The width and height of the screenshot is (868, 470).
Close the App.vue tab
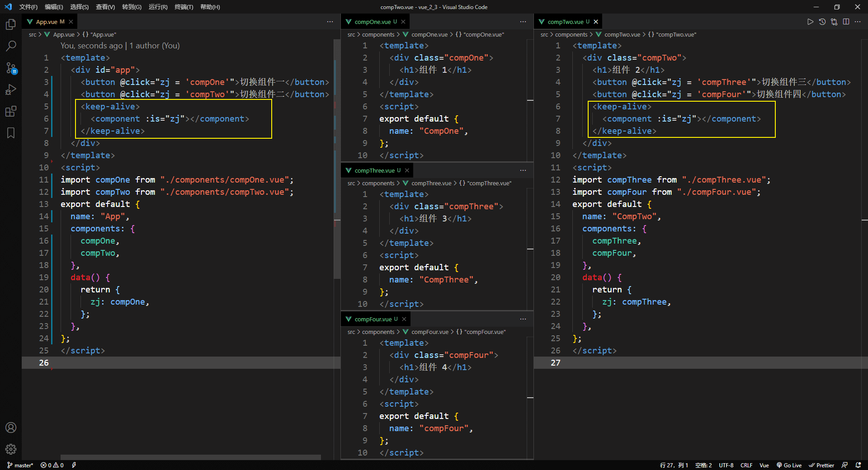71,22
